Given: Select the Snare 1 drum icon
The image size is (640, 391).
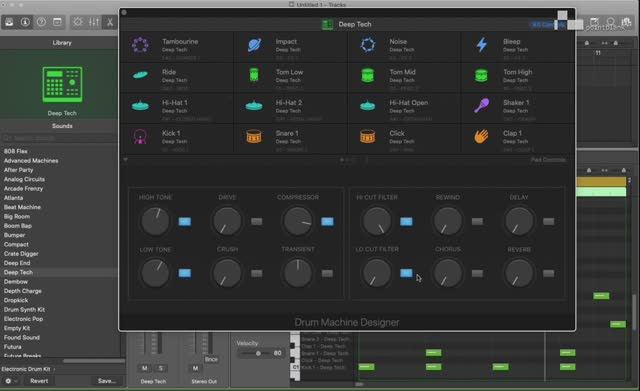Looking at the screenshot, I should (x=254, y=136).
